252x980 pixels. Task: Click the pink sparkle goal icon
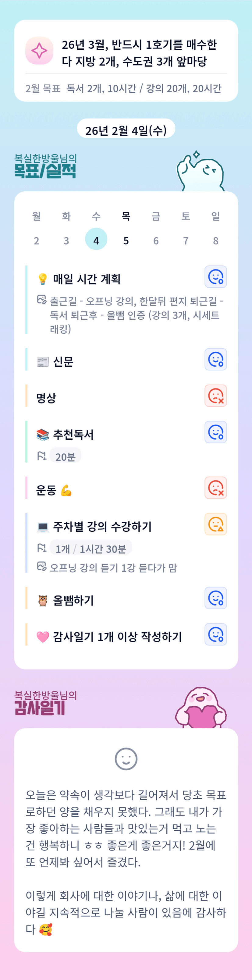point(39,51)
